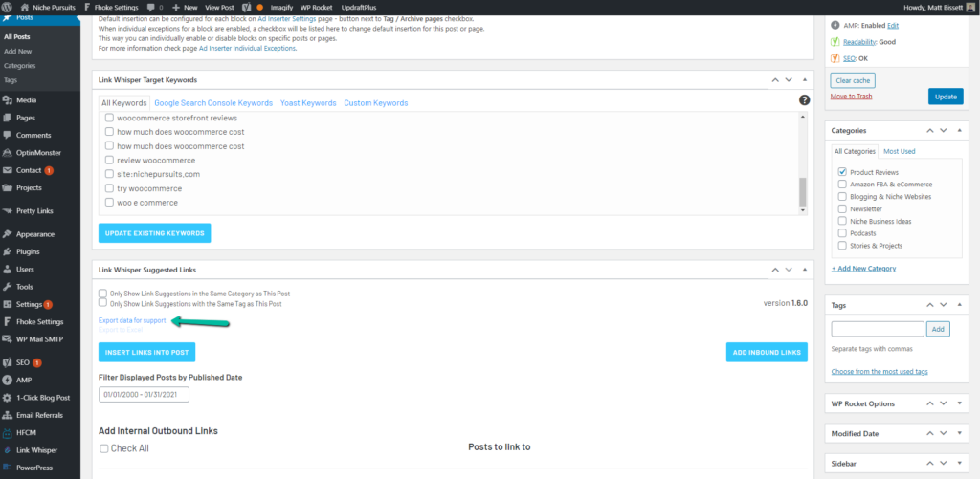Tick the Check All checkbox
Screen dimensions: 980x479
click(103, 448)
